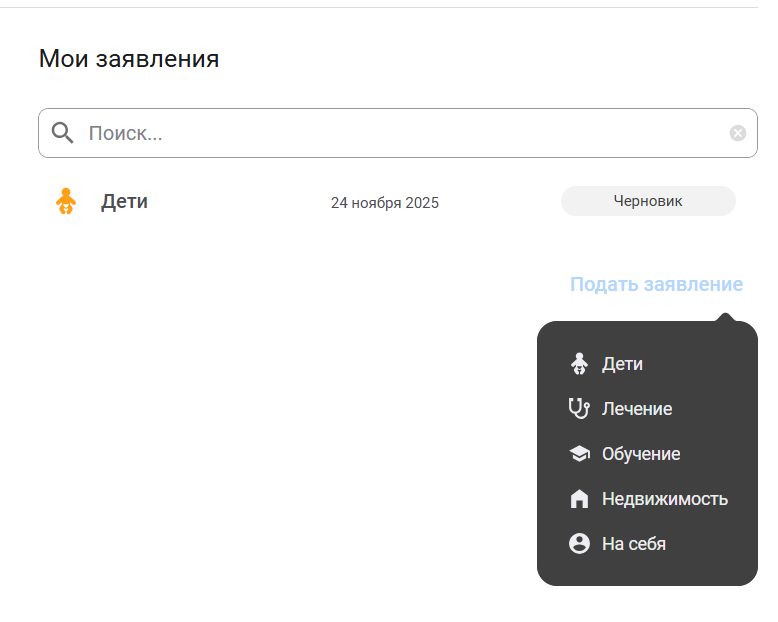Clear the search field with the X icon

pyautogui.click(x=737, y=133)
